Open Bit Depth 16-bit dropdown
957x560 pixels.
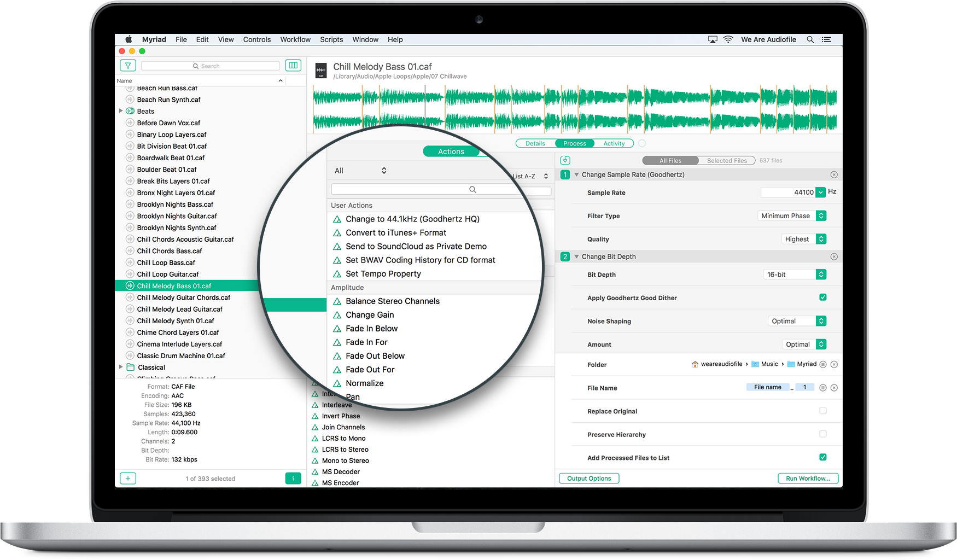point(795,275)
